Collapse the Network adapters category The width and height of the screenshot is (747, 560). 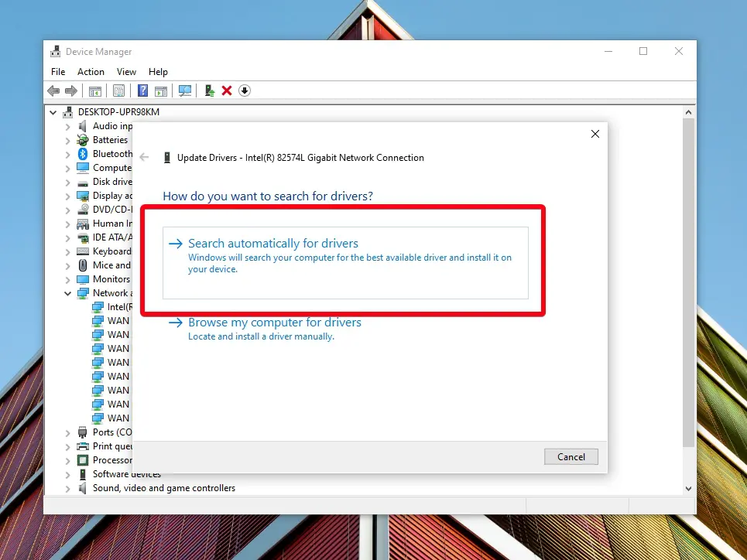pyautogui.click(x=67, y=293)
